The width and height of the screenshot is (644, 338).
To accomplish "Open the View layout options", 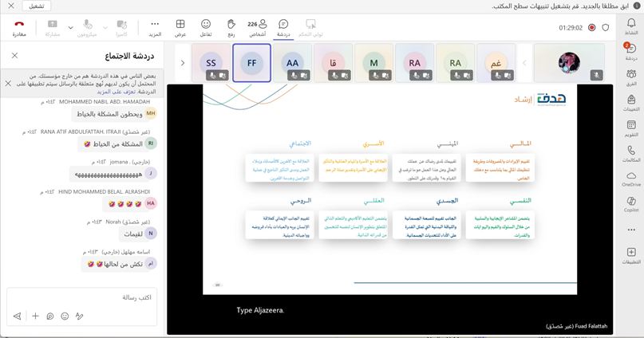I will point(180,28).
